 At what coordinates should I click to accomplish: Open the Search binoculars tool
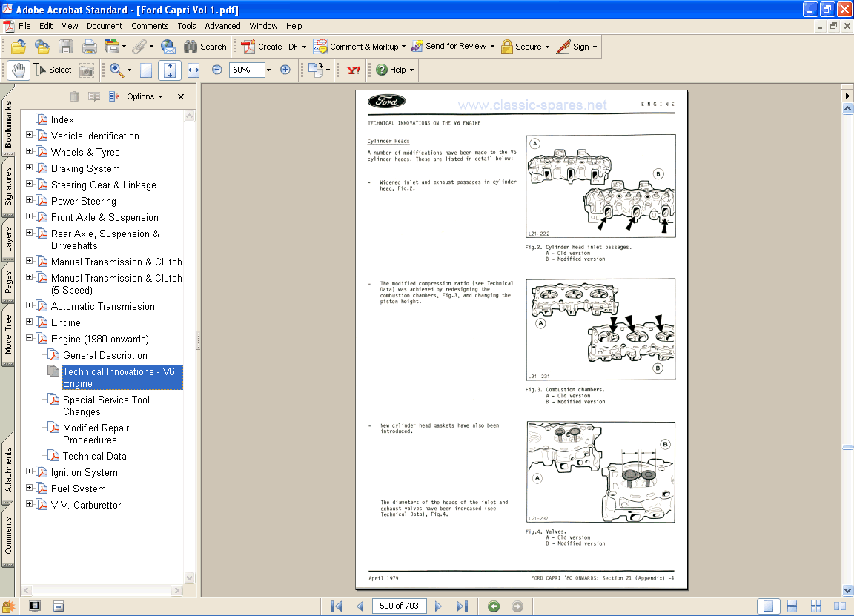[x=205, y=47]
